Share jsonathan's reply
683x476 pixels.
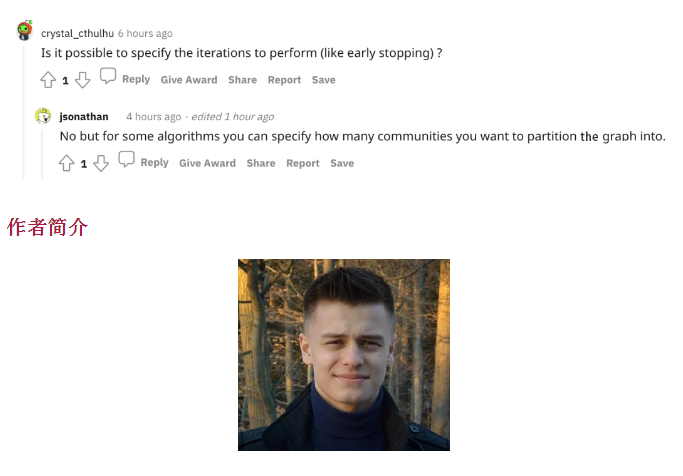click(x=261, y=163)
